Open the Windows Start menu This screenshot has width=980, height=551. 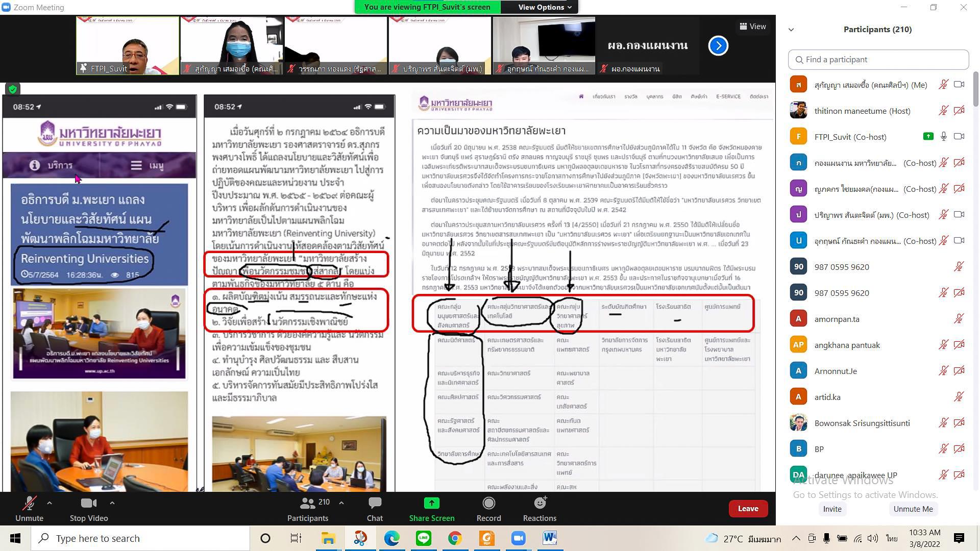pyautogui.click(x=15, y=538)
